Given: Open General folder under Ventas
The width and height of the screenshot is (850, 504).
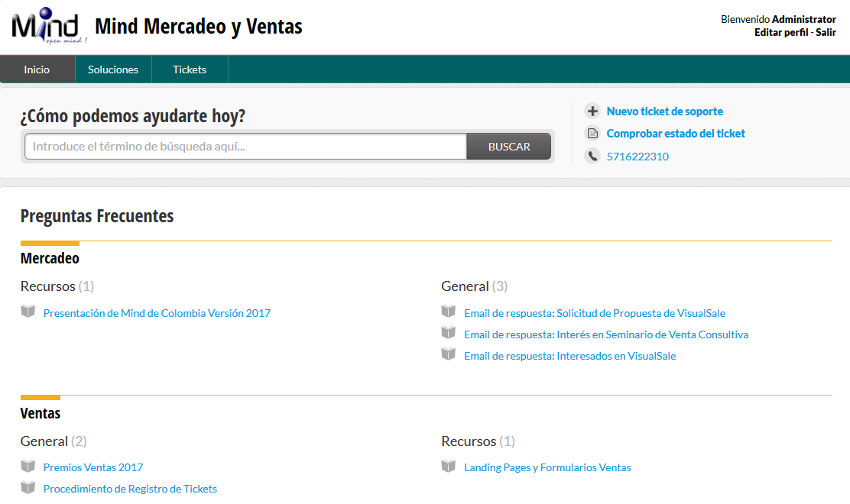Looking at the screenshot, I should (x=44, y=441).
